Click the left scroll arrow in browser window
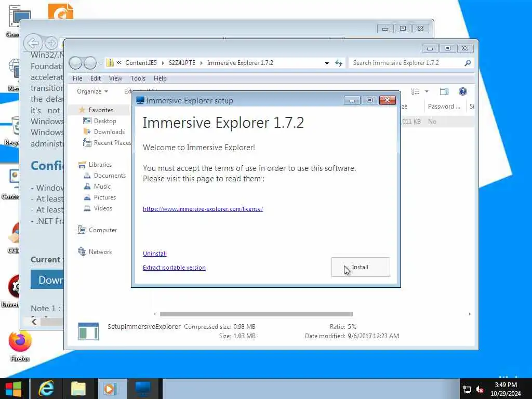 (34, 322)
